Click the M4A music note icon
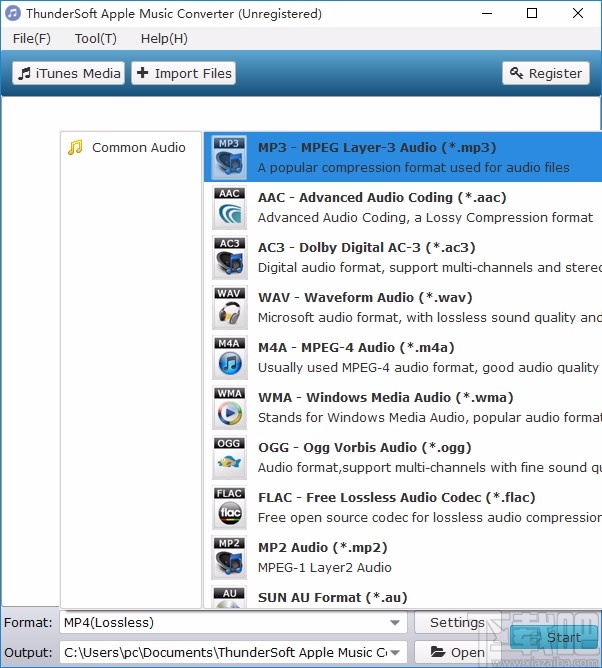 pyautogui.click(x=229, y=357)
